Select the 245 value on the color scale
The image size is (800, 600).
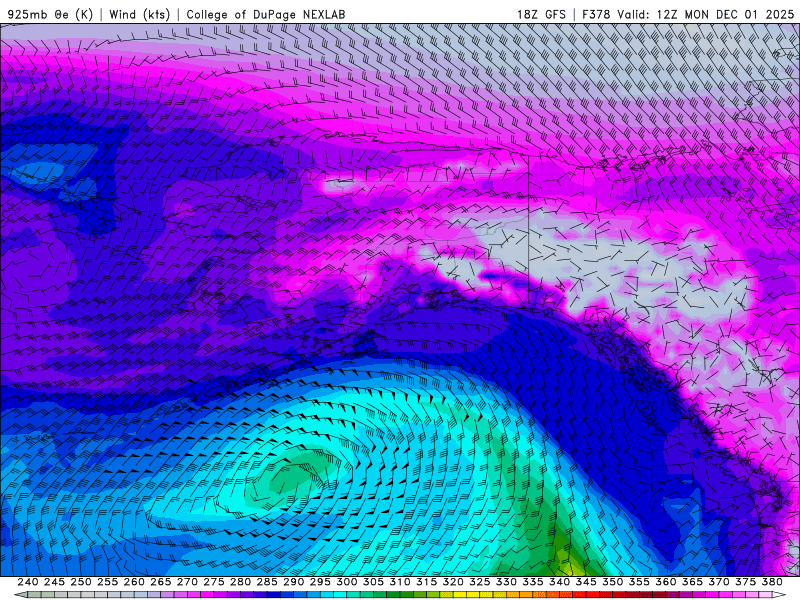54,582
